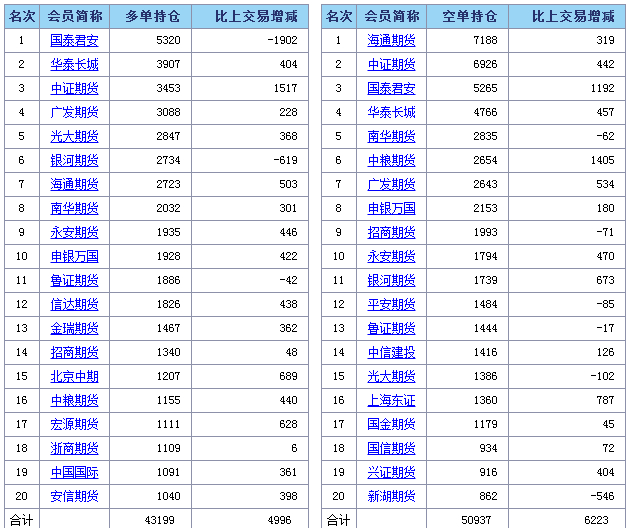Open the 中国国际 member link

pyautogui.click(x=74, y=472)
